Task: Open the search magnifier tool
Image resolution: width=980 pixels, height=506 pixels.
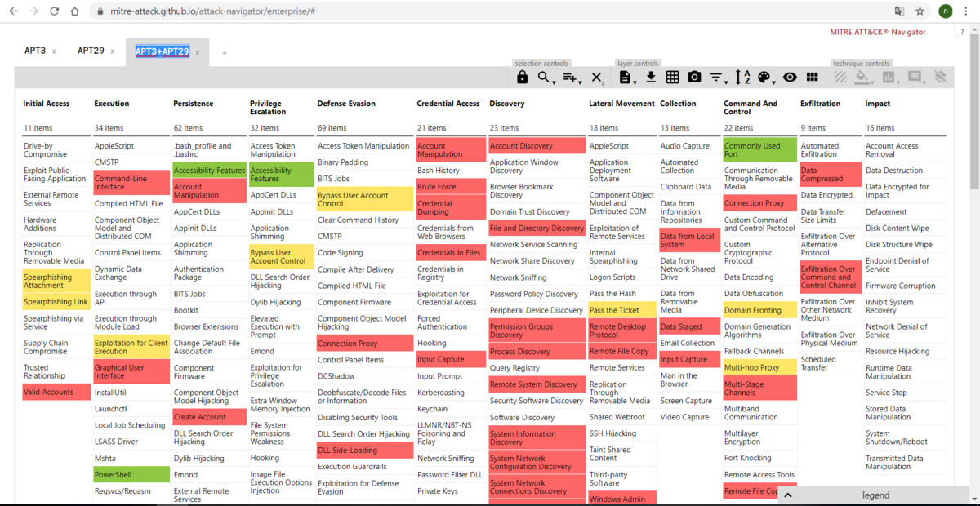Action: tap(545, 77)
